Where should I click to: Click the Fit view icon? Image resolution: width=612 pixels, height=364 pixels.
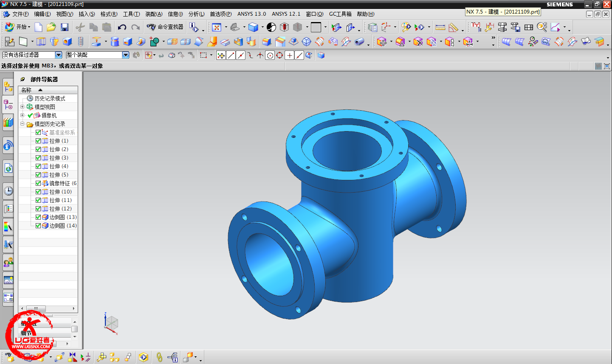point(217,28)
